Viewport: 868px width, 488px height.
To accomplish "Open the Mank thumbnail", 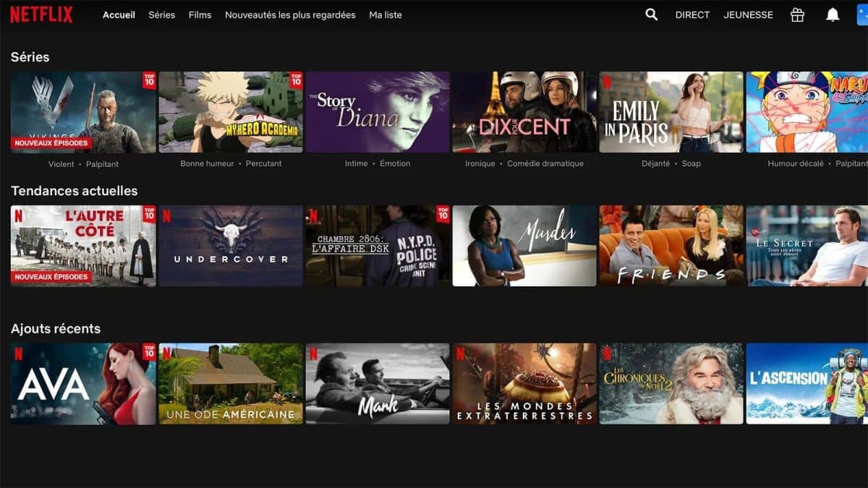I will click(x=378, y=384).
